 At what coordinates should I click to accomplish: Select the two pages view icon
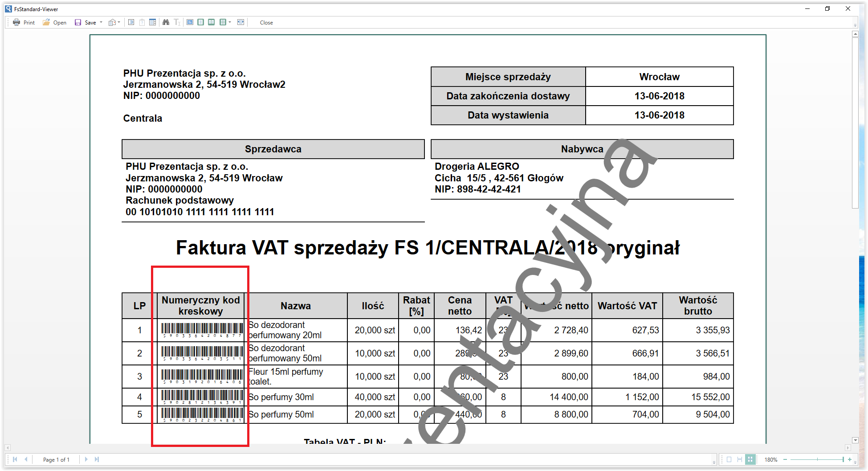click(x=212, y=22)
